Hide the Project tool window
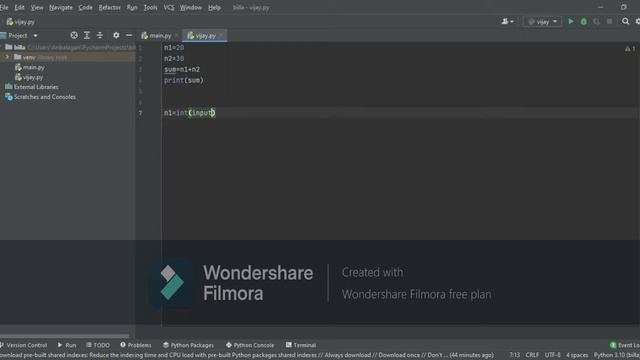640x360 pixels. click(129, 36)
